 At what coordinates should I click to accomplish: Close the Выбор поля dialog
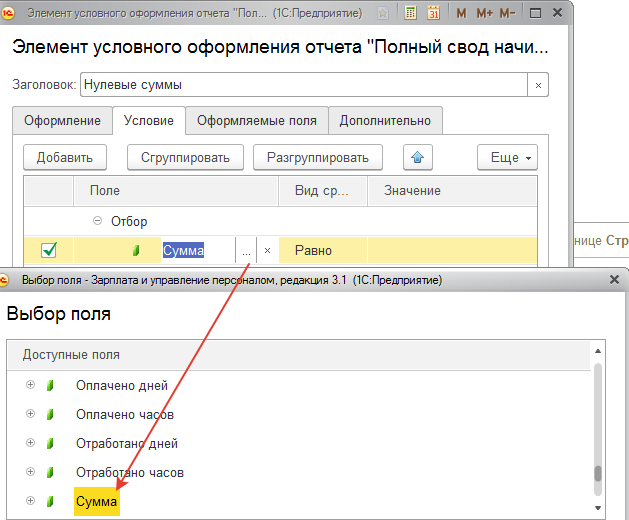(614, 280)
